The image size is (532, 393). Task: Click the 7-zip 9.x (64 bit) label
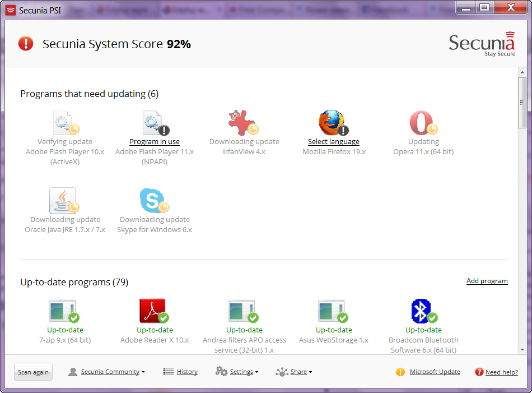[65, 340]
